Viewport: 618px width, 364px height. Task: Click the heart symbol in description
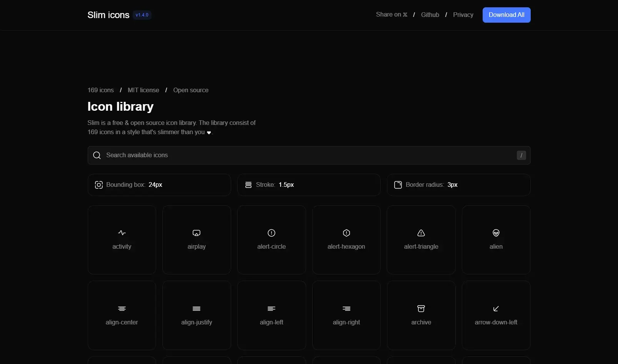tap(209, 133)
